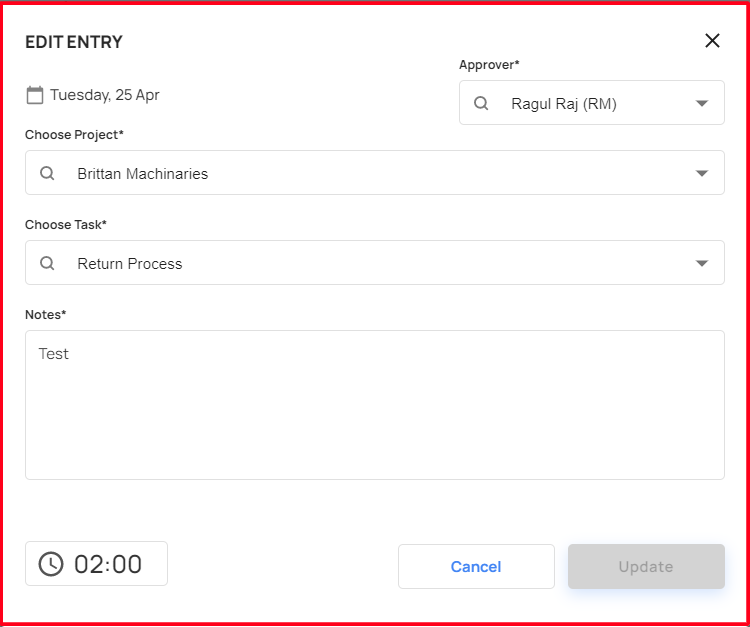Click the calendar icon beside Tuesday, 25 Apr
This screenshot has width=750, height=627.
(34, 95)
